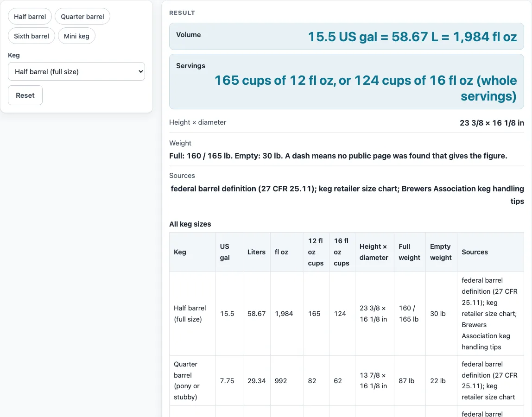Click the Reset button

click(x=25, y=95)
